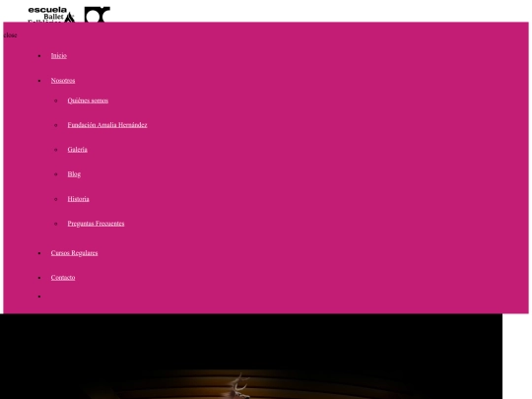
Task: Open the Nosotros menu item
Action: (63, 81)
